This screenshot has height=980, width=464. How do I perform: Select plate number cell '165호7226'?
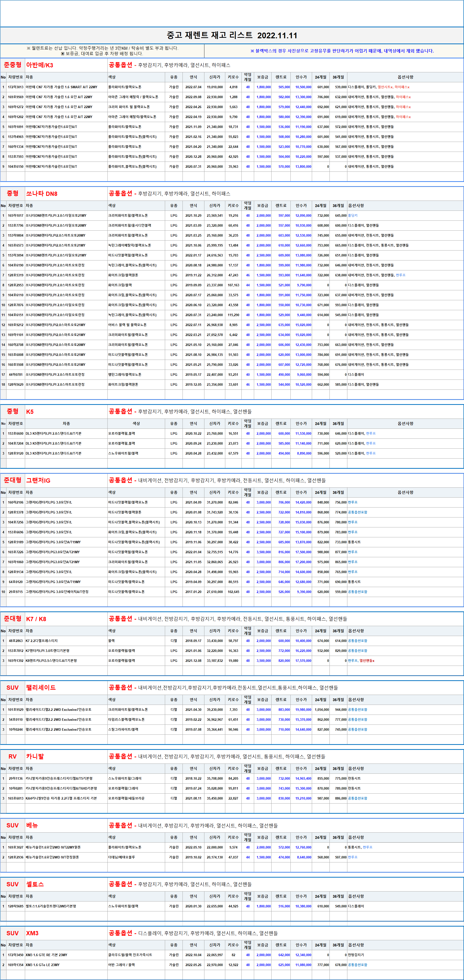16,552
